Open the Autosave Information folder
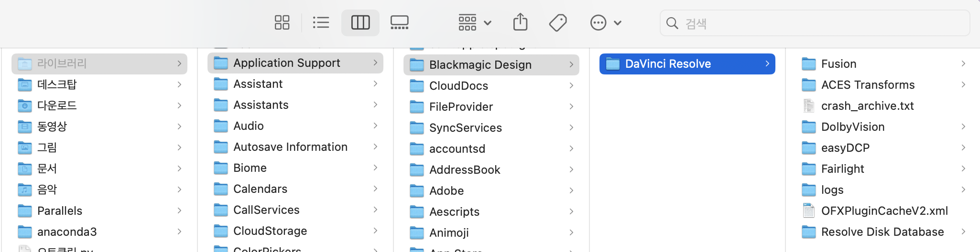The height and width of the screenshot is (252, 980). click(295, 147)
